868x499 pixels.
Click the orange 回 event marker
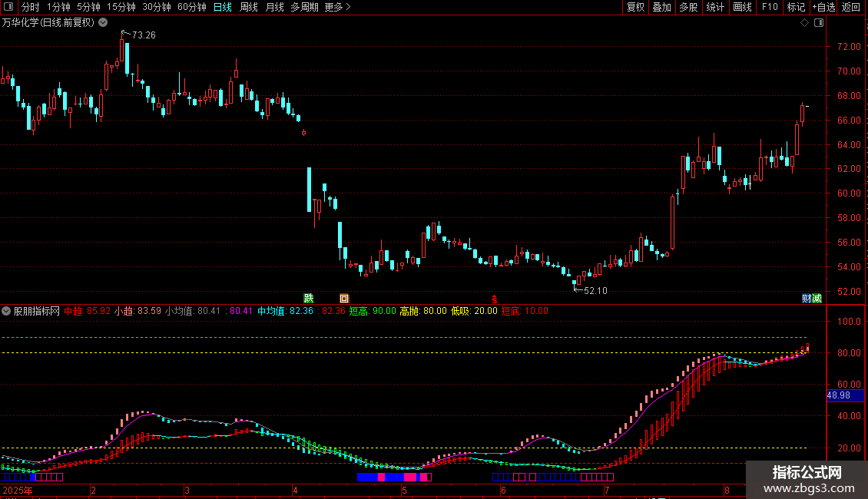[344, 299]
